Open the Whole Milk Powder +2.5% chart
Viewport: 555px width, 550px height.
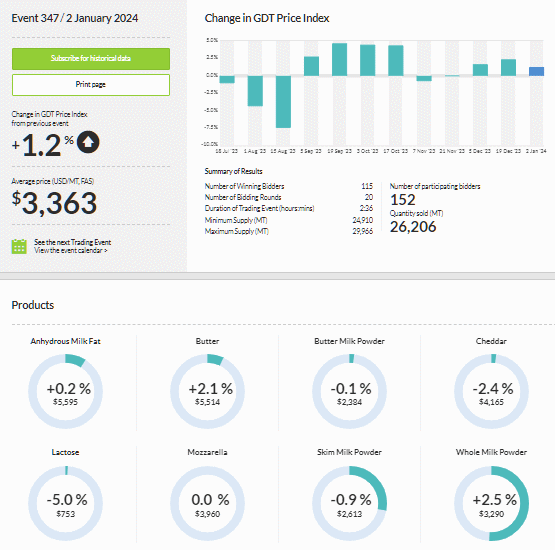[491, 503]
